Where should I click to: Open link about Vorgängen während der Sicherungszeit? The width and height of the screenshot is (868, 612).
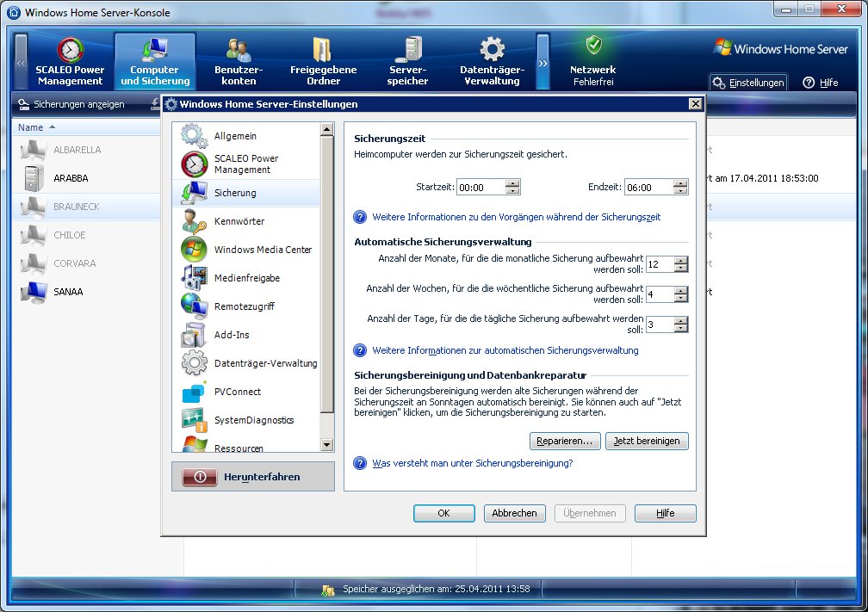tap(516, 217)
